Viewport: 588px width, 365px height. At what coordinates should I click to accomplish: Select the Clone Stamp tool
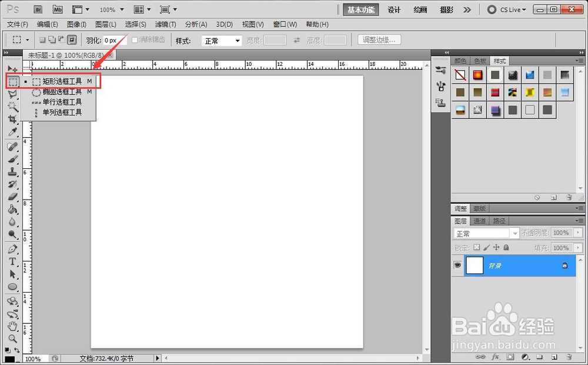pyautogui.click(x=12, y=172)
